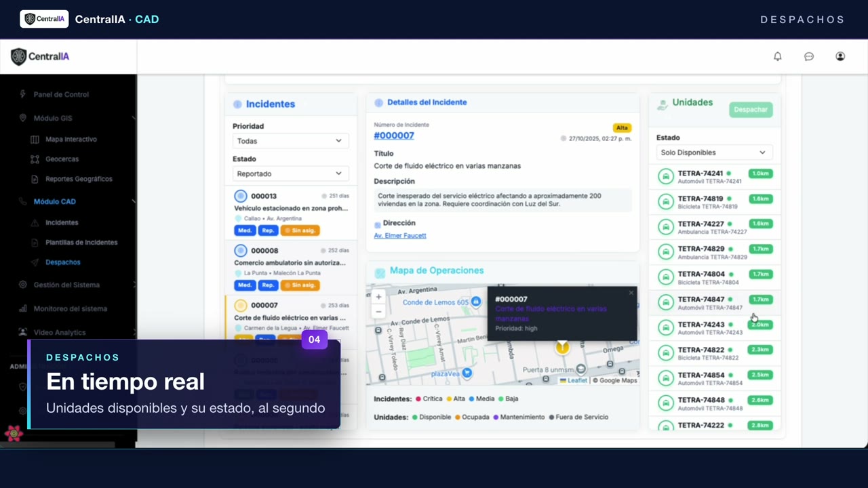Viewport: 868px width, 488px height.
Task: Click the yellow incident marker on map
Action: point(561,347)
